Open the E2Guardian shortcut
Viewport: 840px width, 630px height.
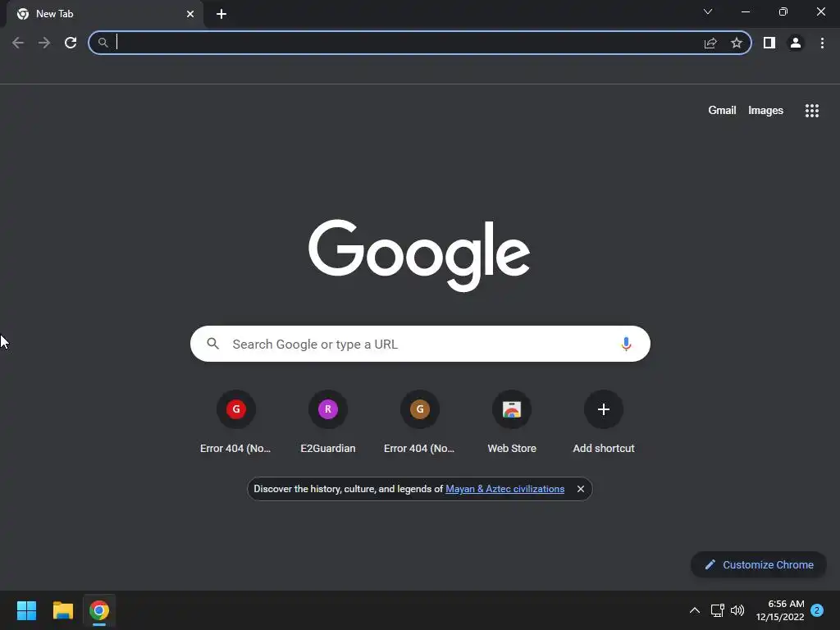(328, 422)
